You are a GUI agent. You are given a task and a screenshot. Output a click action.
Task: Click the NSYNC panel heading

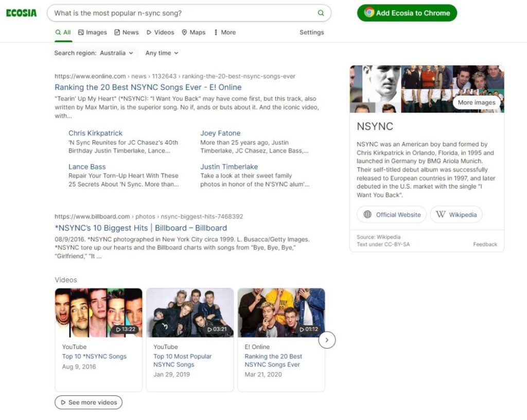coord(375,126)
